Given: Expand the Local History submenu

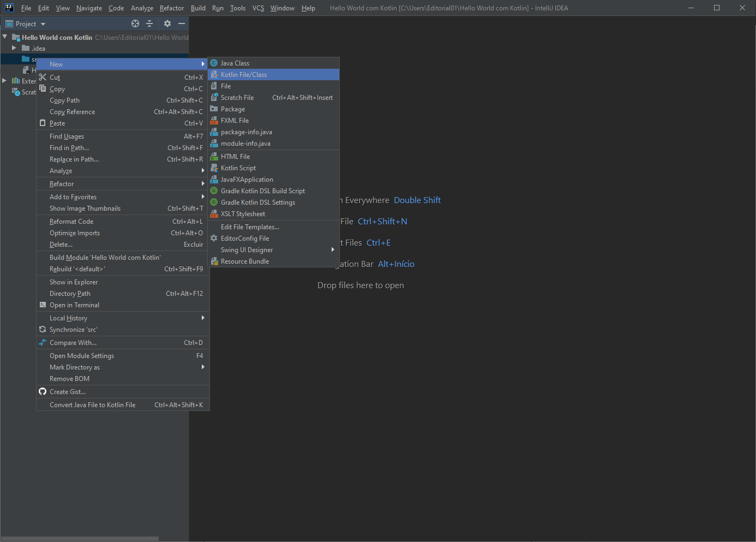Looking at the screenshot, I should tap(68, 318).
